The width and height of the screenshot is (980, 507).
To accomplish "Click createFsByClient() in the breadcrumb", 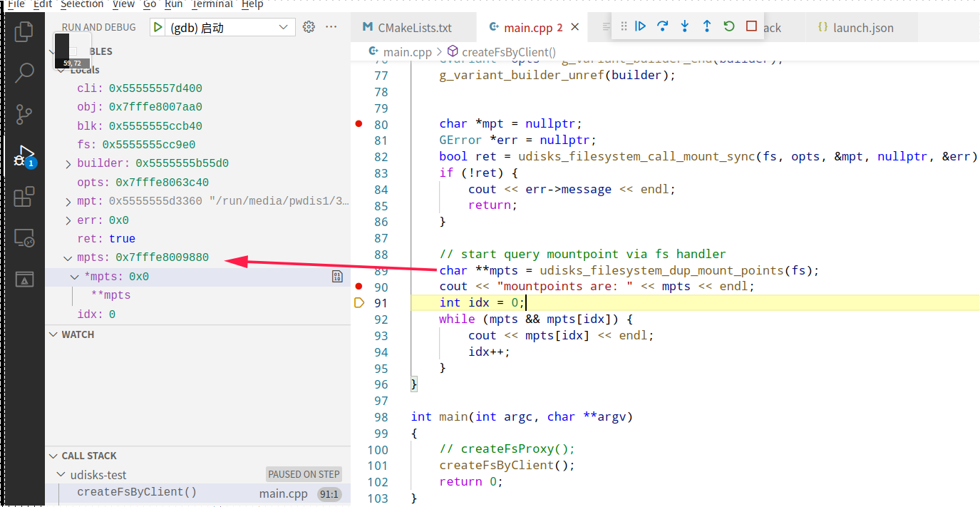I will (x=509, y=51).
